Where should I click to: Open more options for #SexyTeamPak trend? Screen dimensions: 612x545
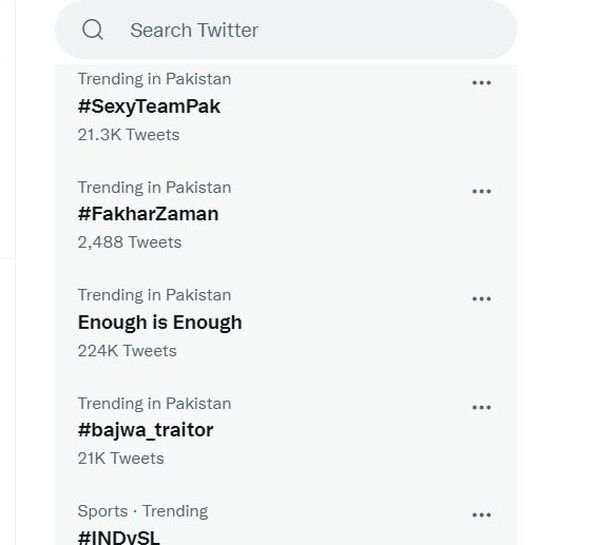pyautogui.click(x=481, y=83)
